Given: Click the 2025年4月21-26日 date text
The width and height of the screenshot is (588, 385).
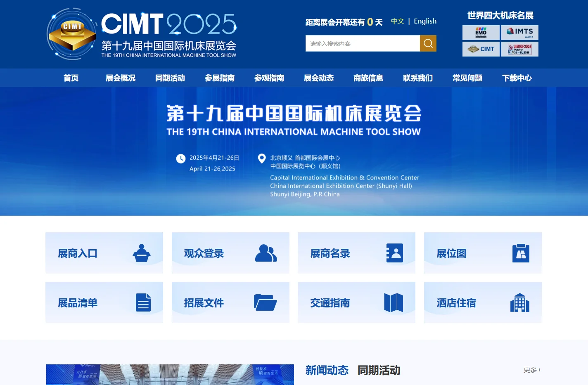Looking at the screenshot, I should (214, 158).
